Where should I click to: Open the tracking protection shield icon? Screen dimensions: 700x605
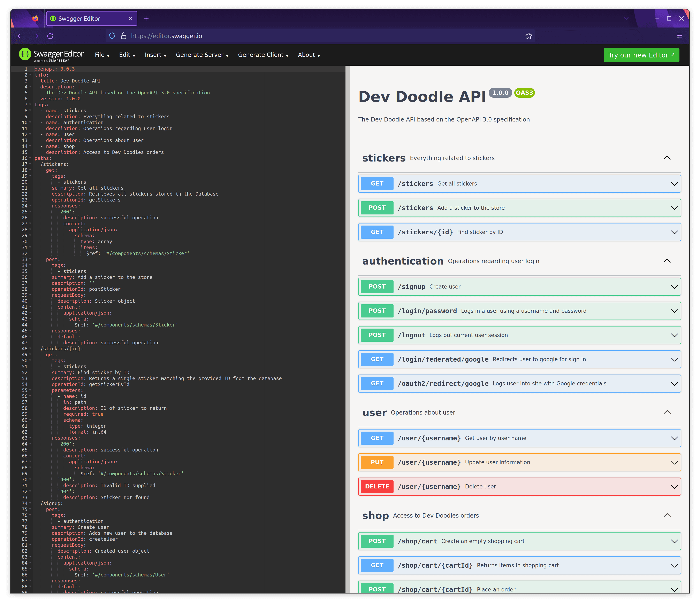[x=112, y=36]
